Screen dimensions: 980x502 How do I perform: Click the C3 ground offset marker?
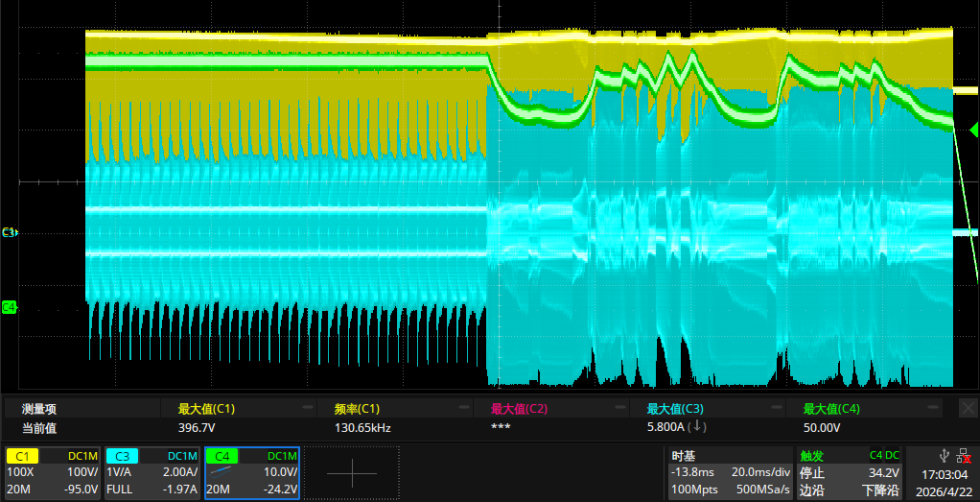click(10, 232)
